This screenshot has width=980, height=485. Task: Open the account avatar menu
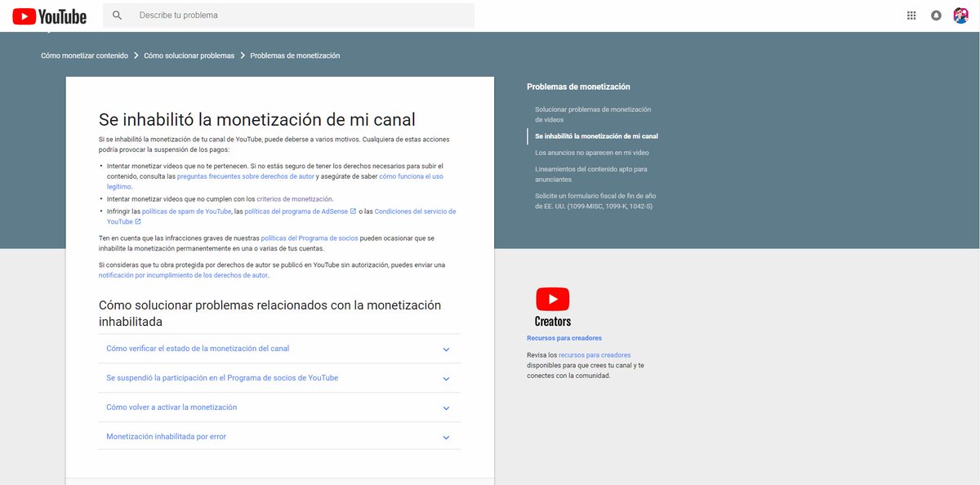point(961,16)
